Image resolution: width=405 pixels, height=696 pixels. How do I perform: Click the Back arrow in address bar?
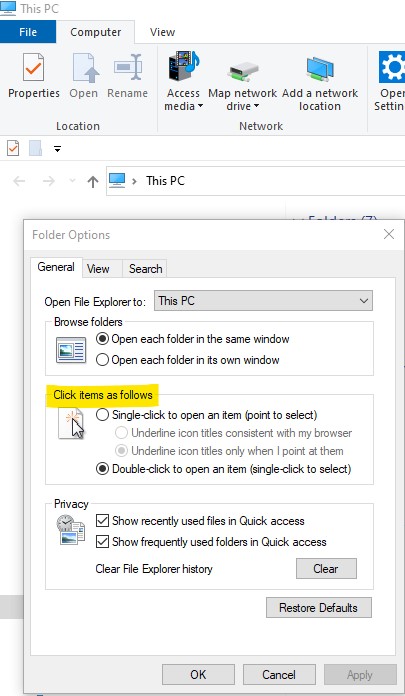(x=19, y=181)
